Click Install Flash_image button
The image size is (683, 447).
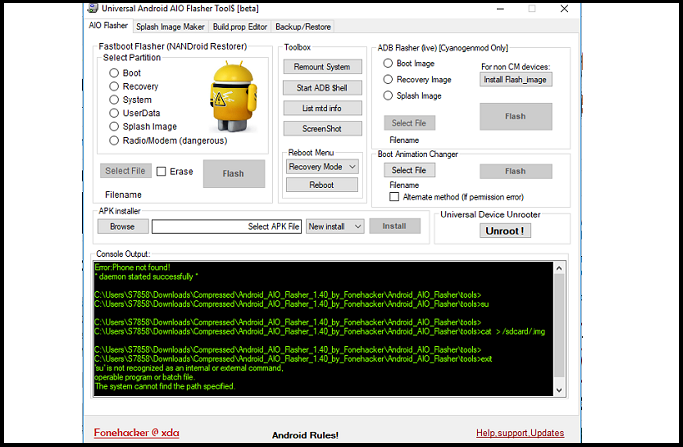(x=516, y=80)
